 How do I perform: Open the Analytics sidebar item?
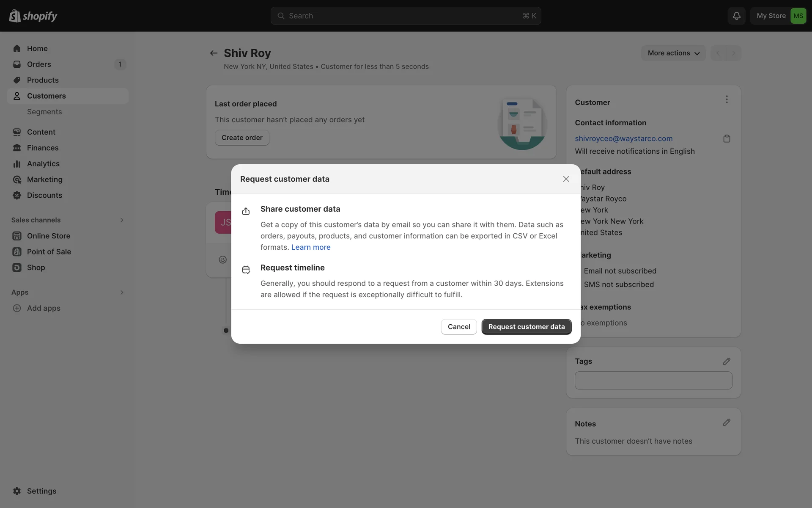point(43,164)
